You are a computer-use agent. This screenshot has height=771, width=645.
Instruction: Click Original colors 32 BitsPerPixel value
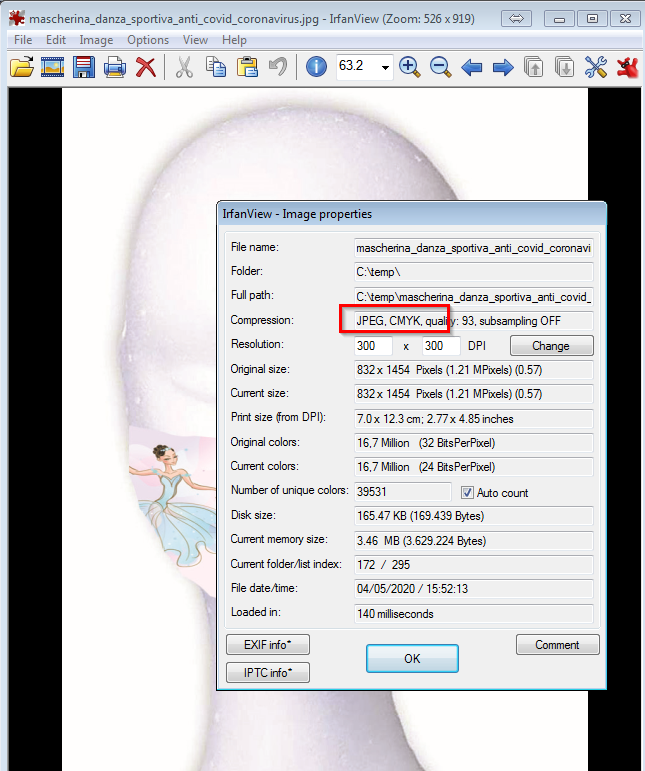[473, 443]
